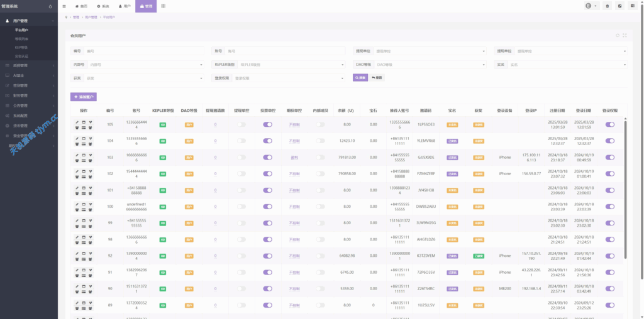Open the 内部号 dropdown filter
Image resolution: width=644 pixels, height=319 pixels.
tap(145, 64)
